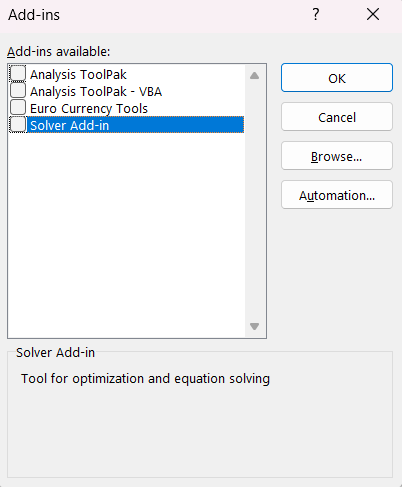Tick the Analysis ToolPak - VBA checkbox
The width and height of the screenshot is (402, 487).
pos(18,90)
